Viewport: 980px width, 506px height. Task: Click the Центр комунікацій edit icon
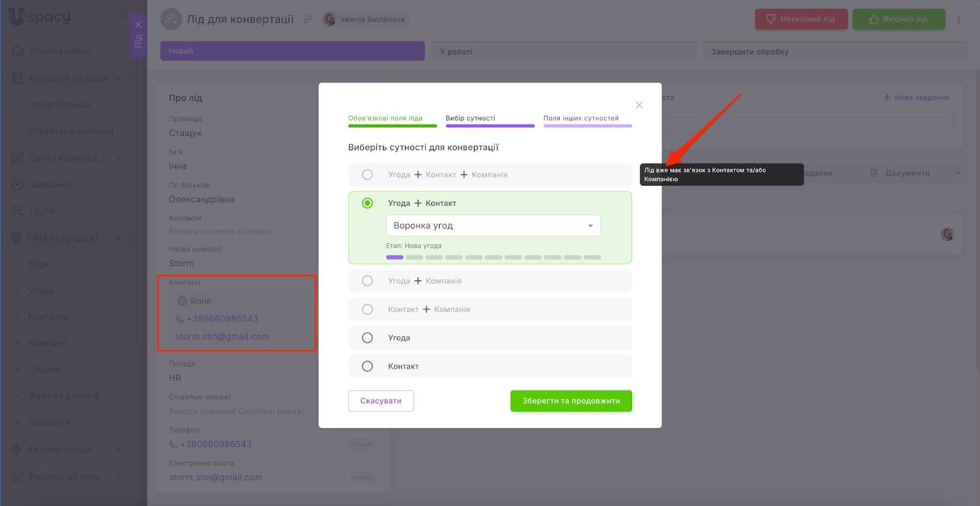click(18, 158)
